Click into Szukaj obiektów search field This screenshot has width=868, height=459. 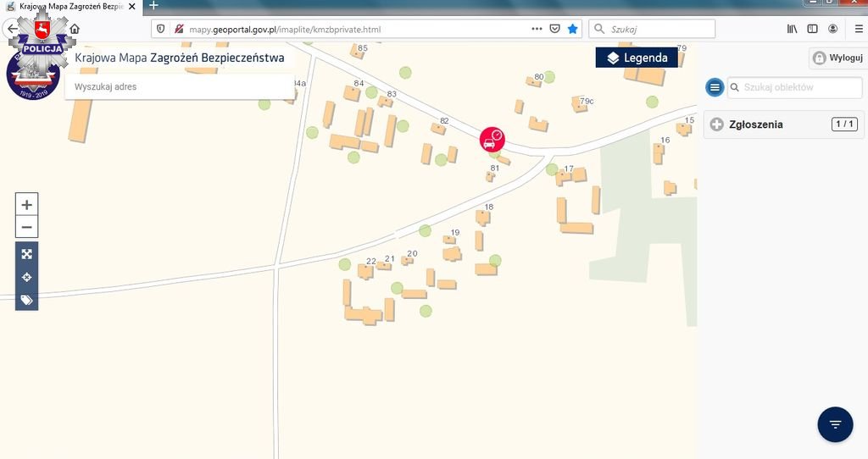(x=795, y=87)
